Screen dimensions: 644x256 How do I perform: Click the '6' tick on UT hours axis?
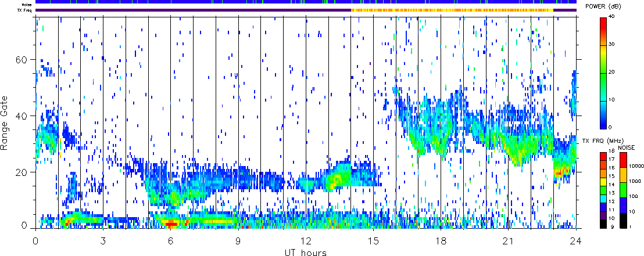(x=171, y=240)
